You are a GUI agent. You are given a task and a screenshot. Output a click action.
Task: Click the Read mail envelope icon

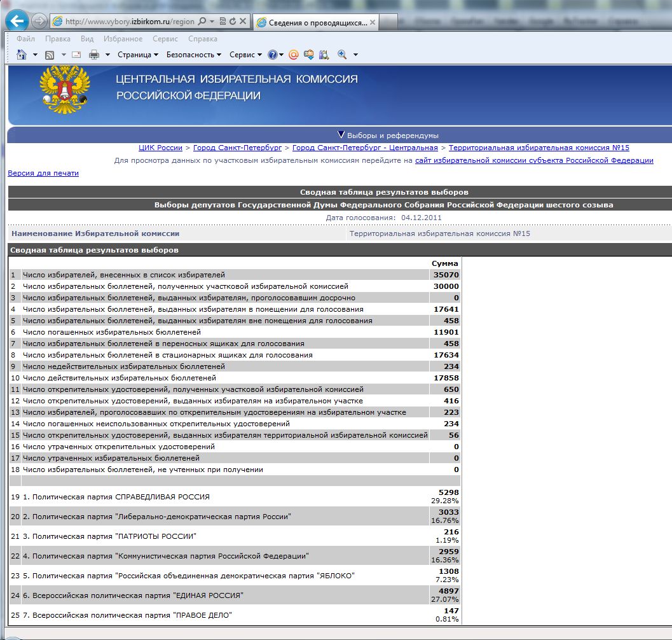[x=76, y=55]
